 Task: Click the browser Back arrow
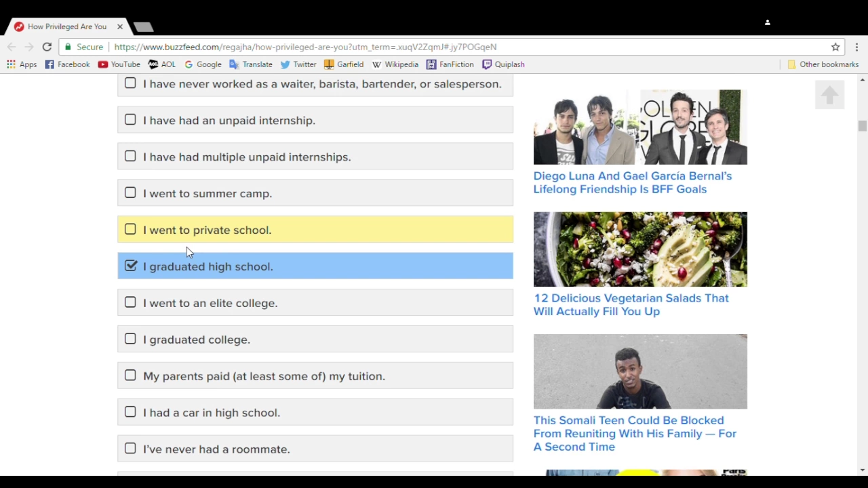[12, 47]
